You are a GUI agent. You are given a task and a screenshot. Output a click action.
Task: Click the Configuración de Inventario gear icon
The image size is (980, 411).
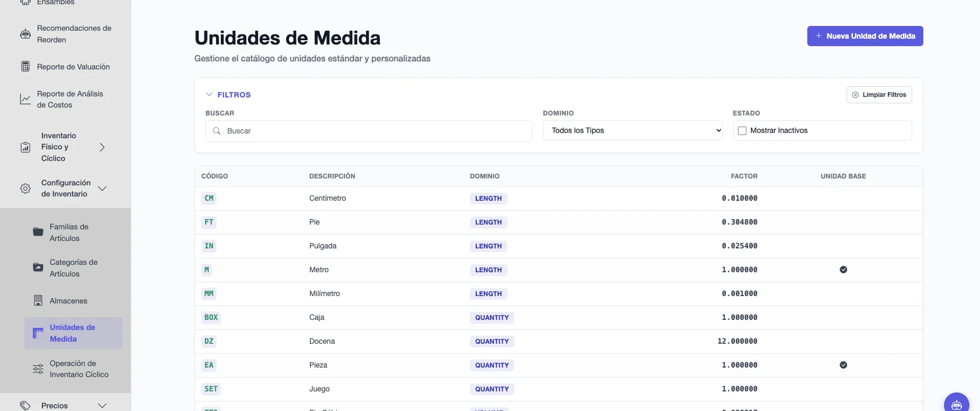25,189
